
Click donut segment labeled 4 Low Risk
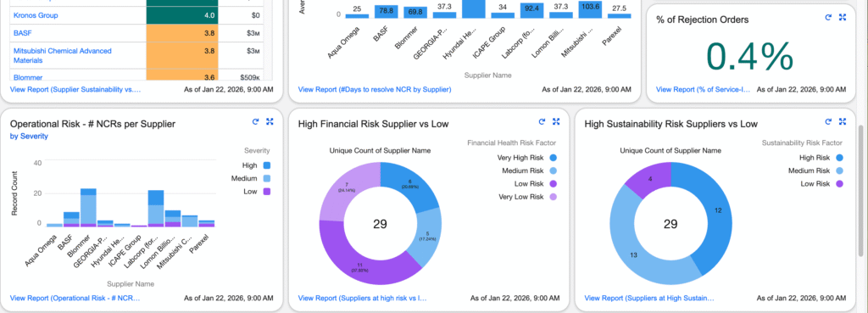coord(651,178)
